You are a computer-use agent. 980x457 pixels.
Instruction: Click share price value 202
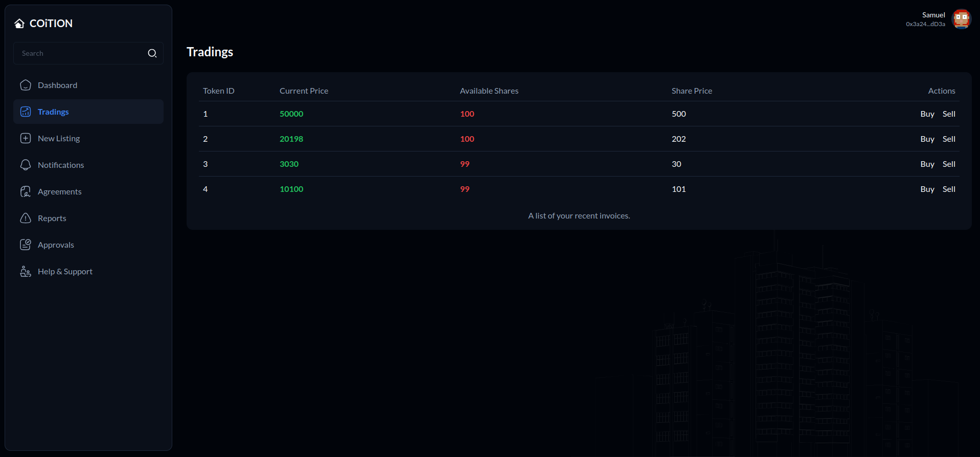click(679, 139)
